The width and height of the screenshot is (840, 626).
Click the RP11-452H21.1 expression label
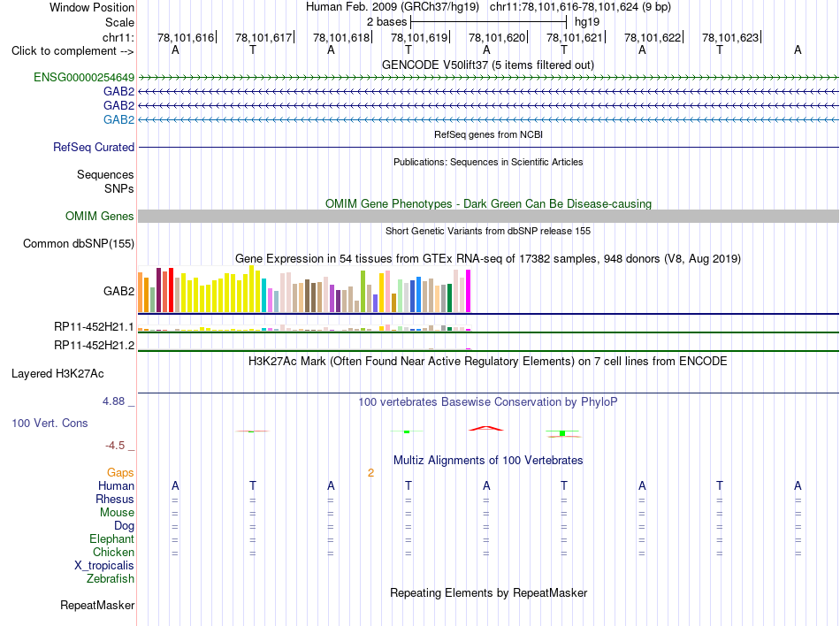click(94, 326)
